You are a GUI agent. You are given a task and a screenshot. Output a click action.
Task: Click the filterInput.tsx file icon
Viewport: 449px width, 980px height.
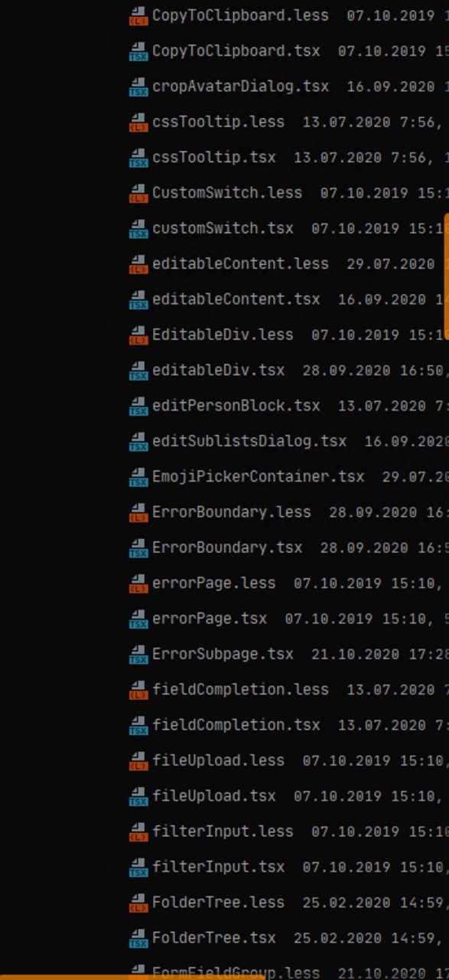pyautogui.click(x=138, y=867)
